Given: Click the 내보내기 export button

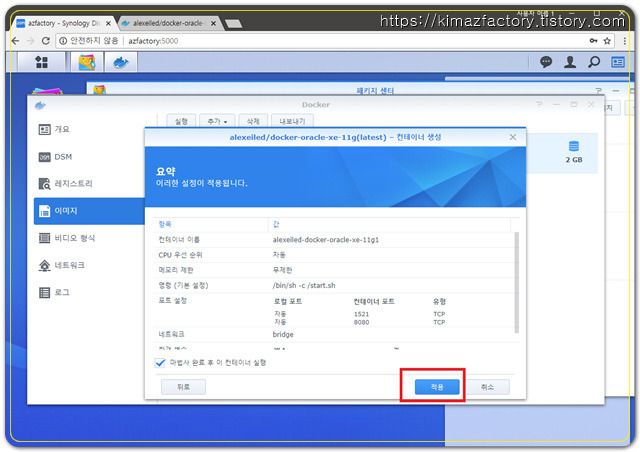Looking at the screenshot, I should pos(292,121).
